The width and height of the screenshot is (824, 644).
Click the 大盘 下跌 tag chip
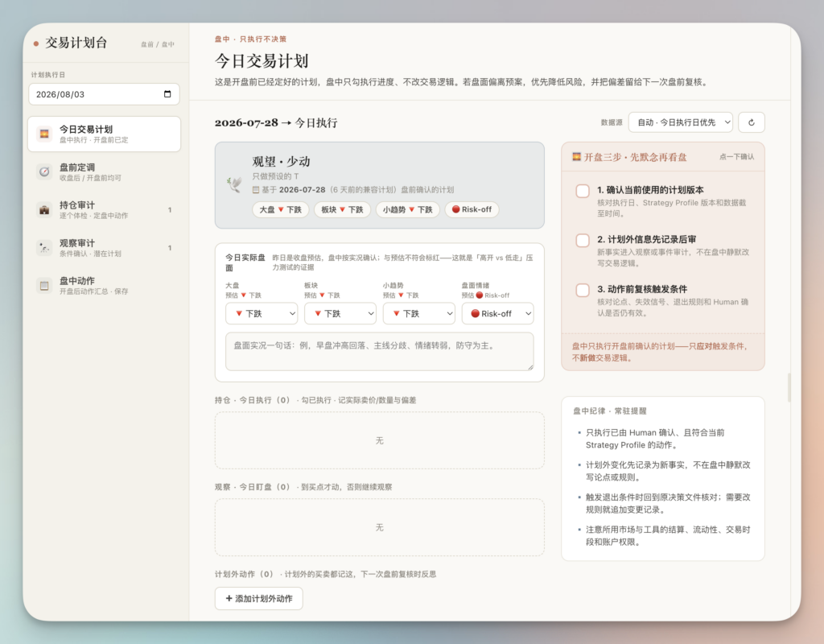point(281,209)
